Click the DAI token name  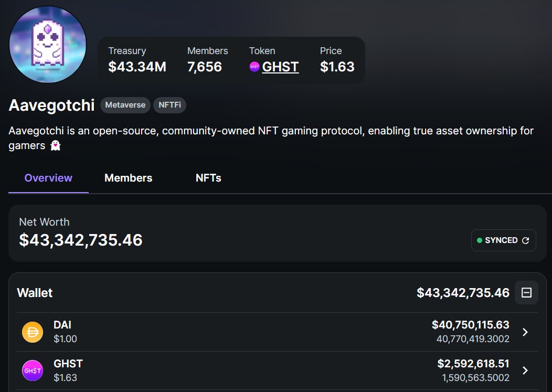[x=62, y=325]
